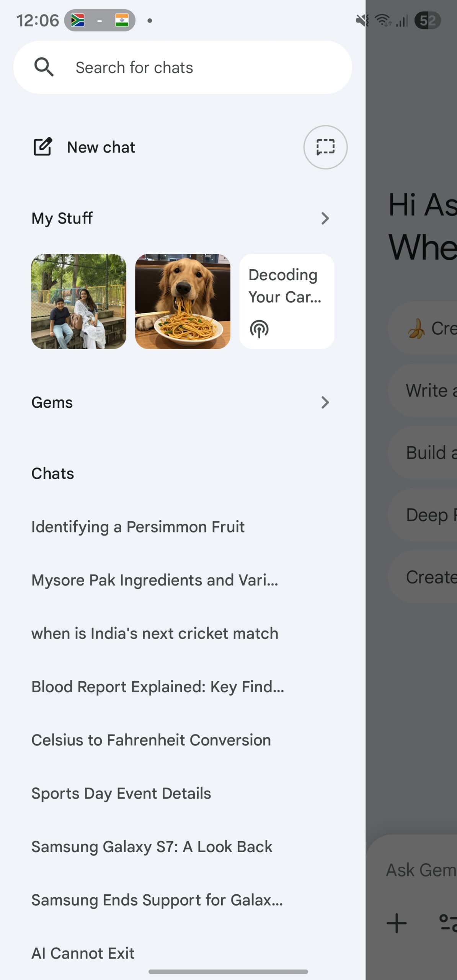The width and height of the screenshot is (457, 980).
Task: Tap the muted sound status icon
Action: (x=362, y=21)
